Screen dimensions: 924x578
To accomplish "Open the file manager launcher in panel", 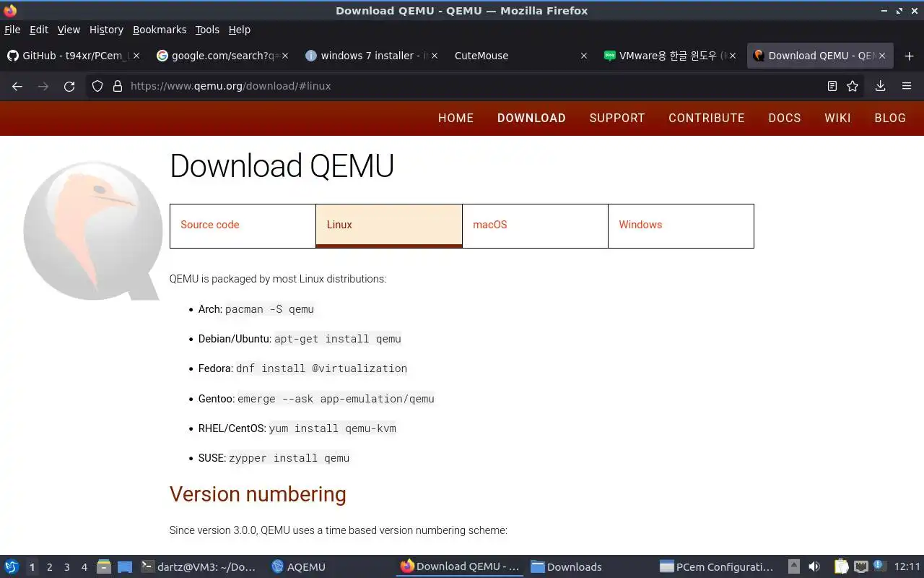I will (x=103, y=566).
